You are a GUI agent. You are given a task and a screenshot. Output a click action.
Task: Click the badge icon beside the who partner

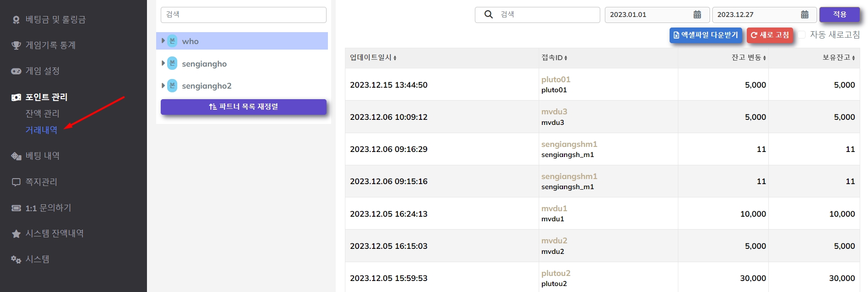coord(172,41)
